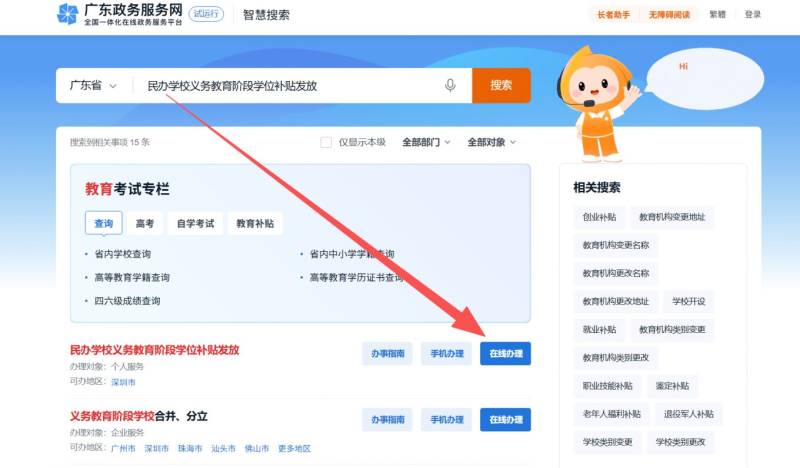Click the Guangdong government service logo icon

pyautogui.click(x=67, y=14)
